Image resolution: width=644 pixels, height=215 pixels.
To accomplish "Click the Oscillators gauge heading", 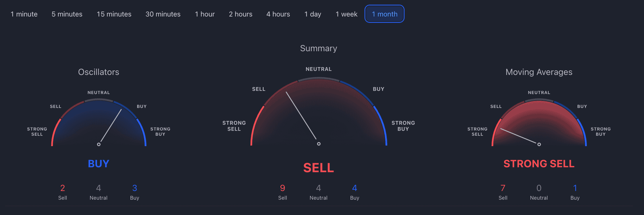I will point(98,72).
